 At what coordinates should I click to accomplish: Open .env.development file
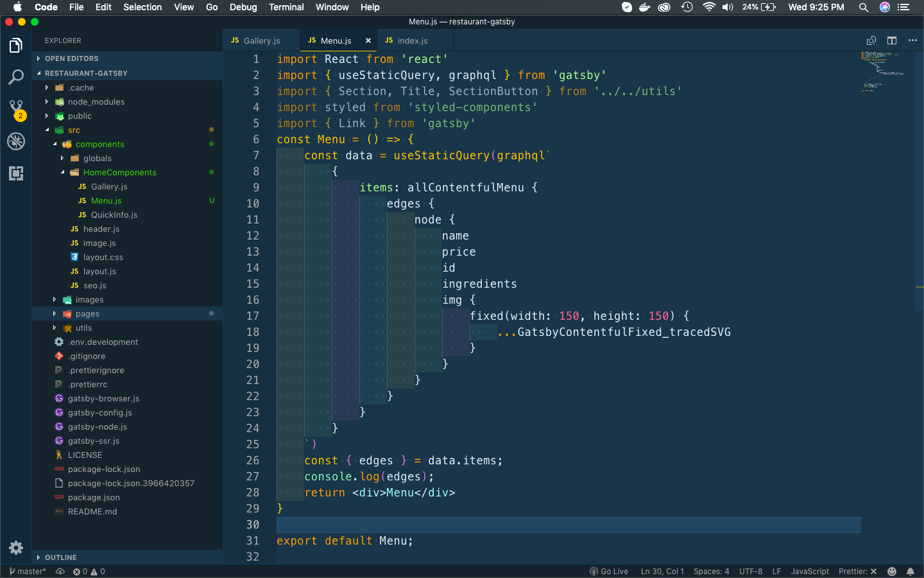(128, 342)
